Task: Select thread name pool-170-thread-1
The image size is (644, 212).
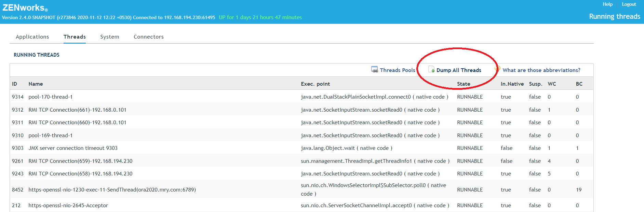Action: coord(51,97)
